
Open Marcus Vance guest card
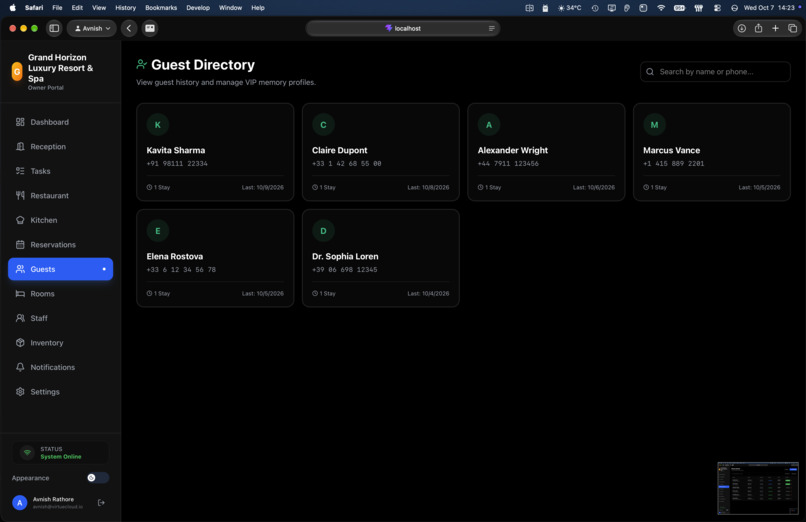click(712, 152)
